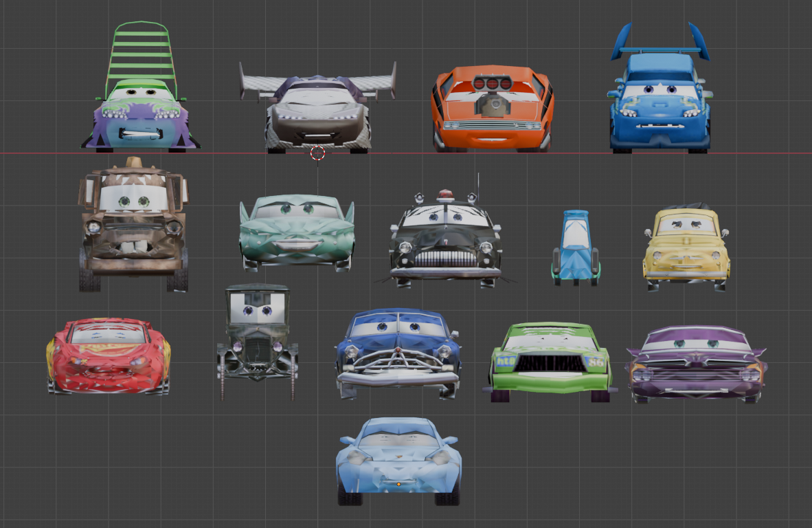Screen dimensions: 812x528
Task: Select the yellow Fiat car model
Action: pos(686,247)
